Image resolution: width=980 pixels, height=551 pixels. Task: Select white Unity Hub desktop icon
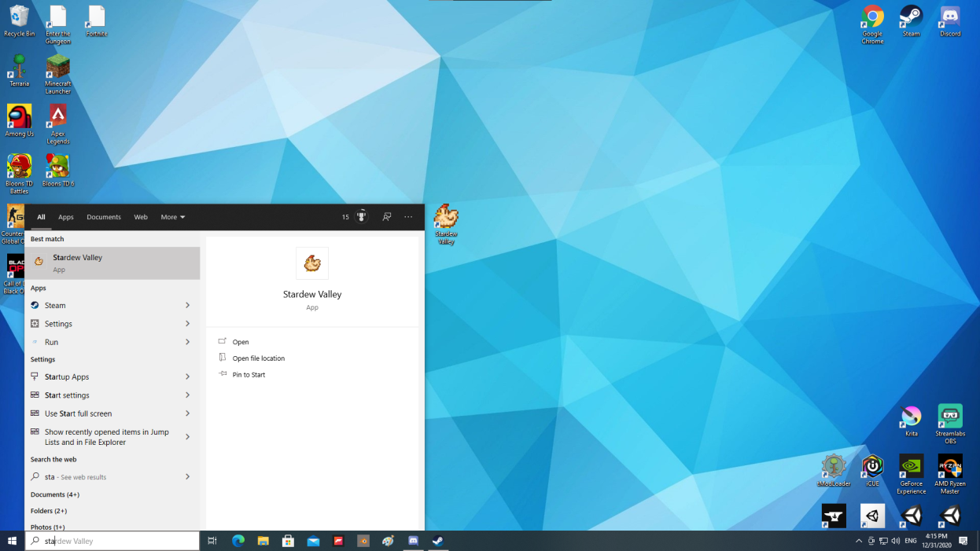pyautogui.click(x=872, y=516)
